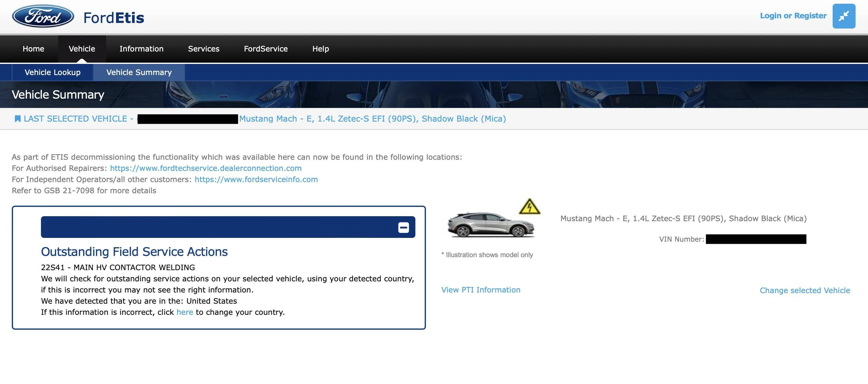Screen dimensions: 868x384
Task: Open the fordserviceinfo.com link
Action: tap(256, 179)
